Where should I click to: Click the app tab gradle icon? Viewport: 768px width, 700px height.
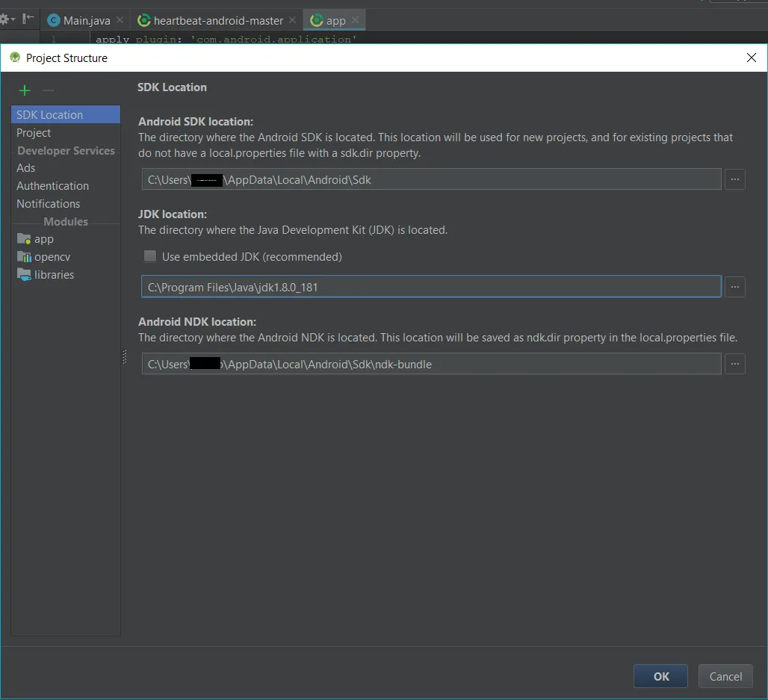(317, 20)
